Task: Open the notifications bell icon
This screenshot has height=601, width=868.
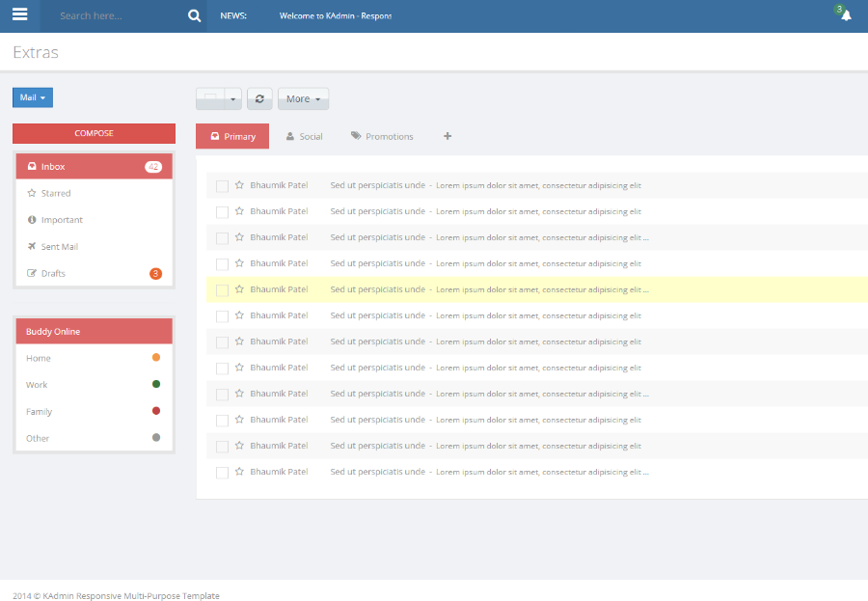Action: click(845, 15)
